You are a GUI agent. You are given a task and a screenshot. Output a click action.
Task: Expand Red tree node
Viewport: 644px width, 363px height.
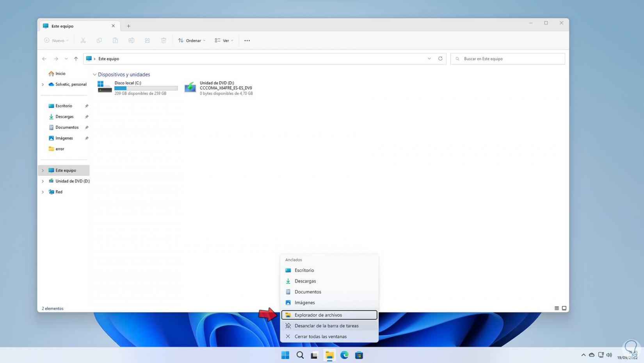point(43,192)
